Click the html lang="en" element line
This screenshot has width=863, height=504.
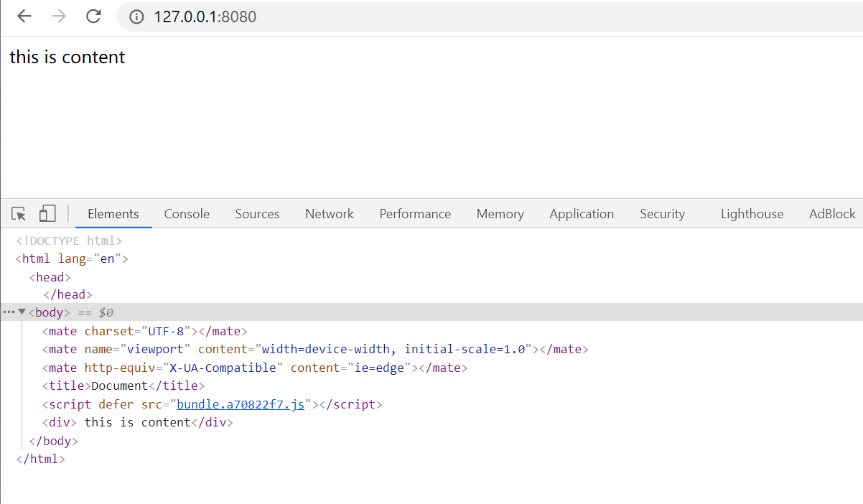[72, 258]
